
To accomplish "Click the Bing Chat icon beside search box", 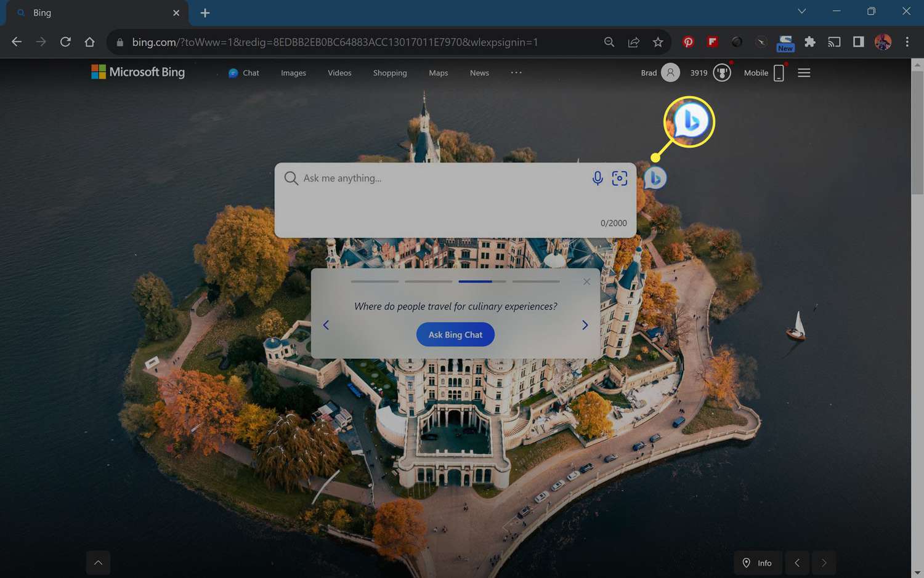I will tap(655, 179).
